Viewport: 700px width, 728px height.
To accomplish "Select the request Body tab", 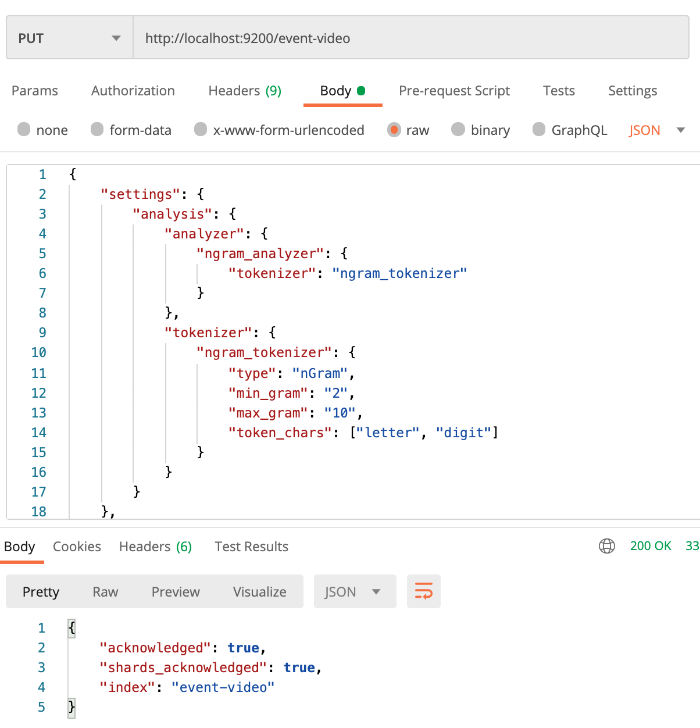I will point(342,91).
